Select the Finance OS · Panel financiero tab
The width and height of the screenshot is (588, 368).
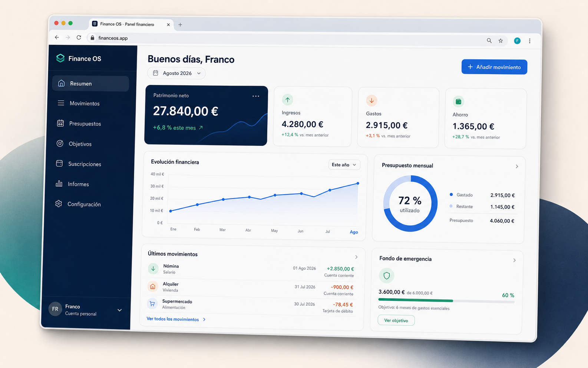pyautogui.click(x=131, y=24)
